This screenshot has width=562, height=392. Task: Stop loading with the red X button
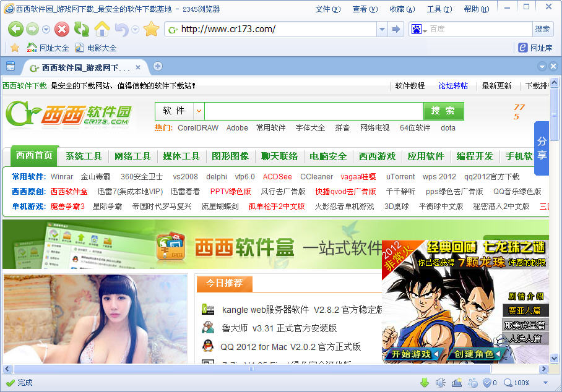62,29
